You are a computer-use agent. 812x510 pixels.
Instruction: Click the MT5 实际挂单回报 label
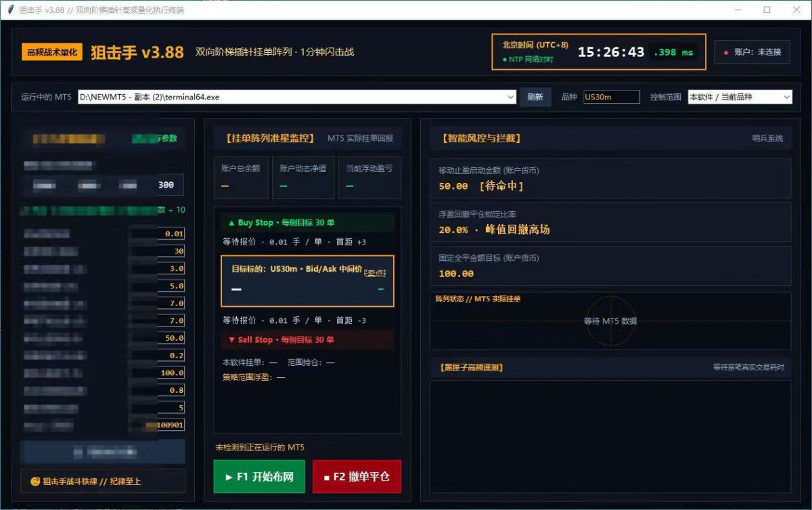point(360,138)
